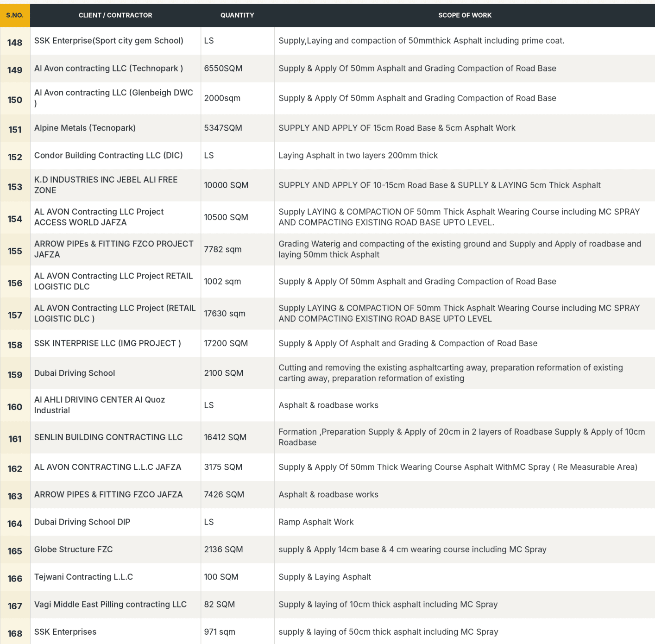Click Laying Asphalt in two layers scope text
This screenshot has width=655, height=644.
click(358, 155)
